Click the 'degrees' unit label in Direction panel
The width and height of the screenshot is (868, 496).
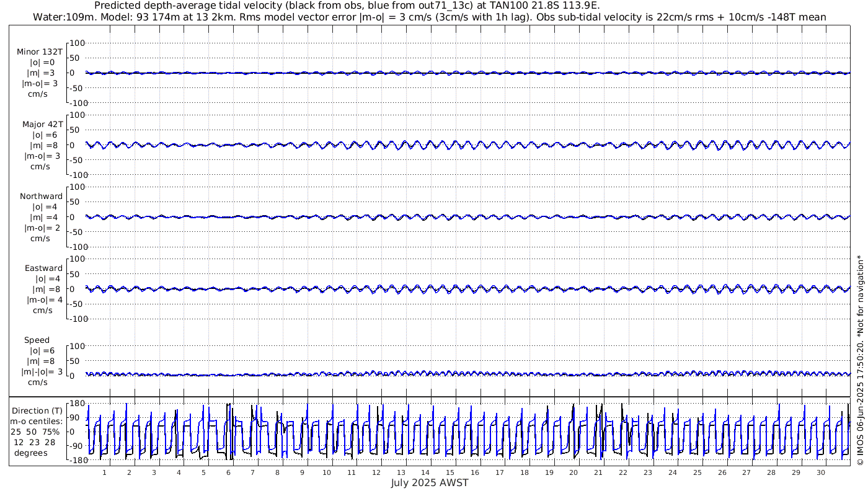pos(31,453)
